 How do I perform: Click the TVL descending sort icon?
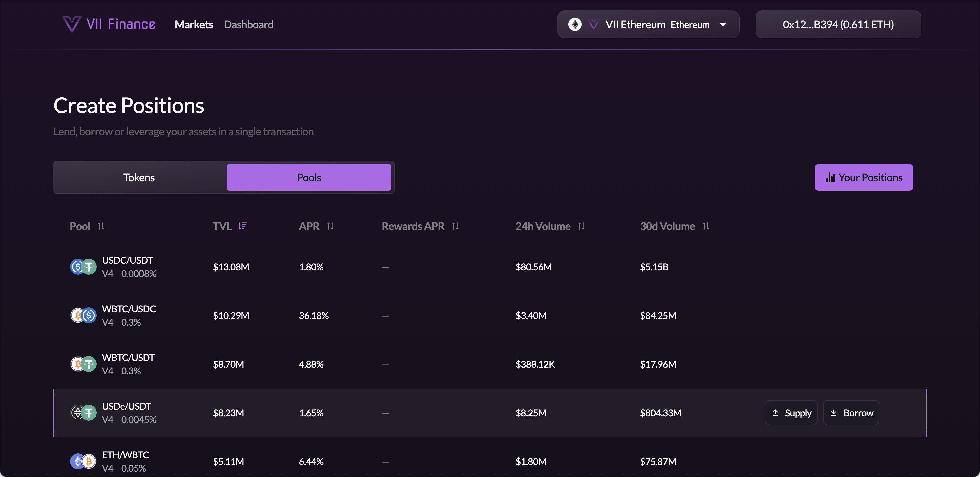tap(242, 226)
